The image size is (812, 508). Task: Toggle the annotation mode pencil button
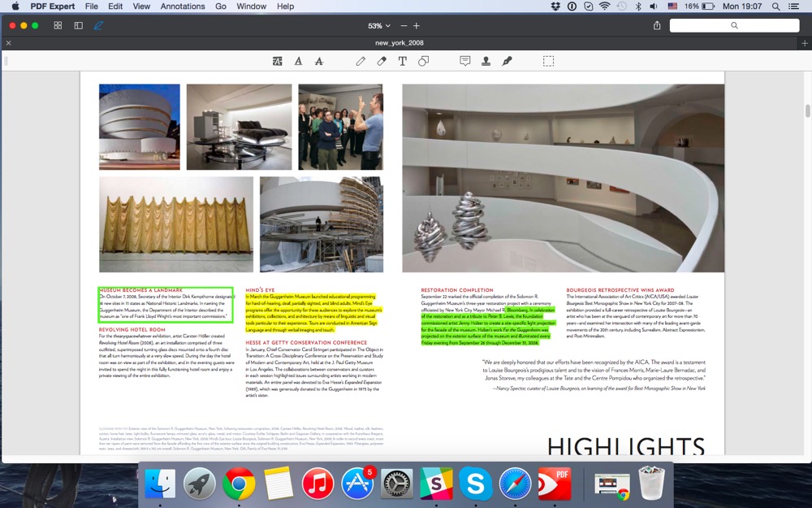[99, 25]
